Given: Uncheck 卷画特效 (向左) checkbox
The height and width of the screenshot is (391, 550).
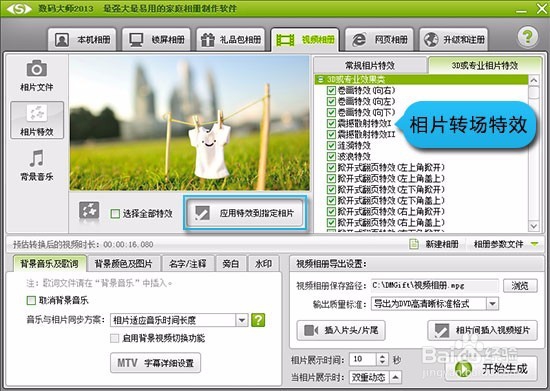Looking at the screenshot, I should [x=331, y=101].
